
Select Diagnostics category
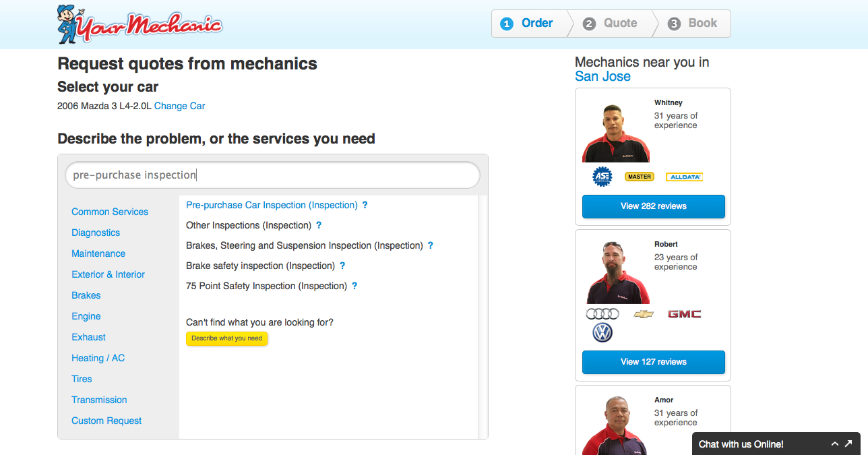(96, 233)
